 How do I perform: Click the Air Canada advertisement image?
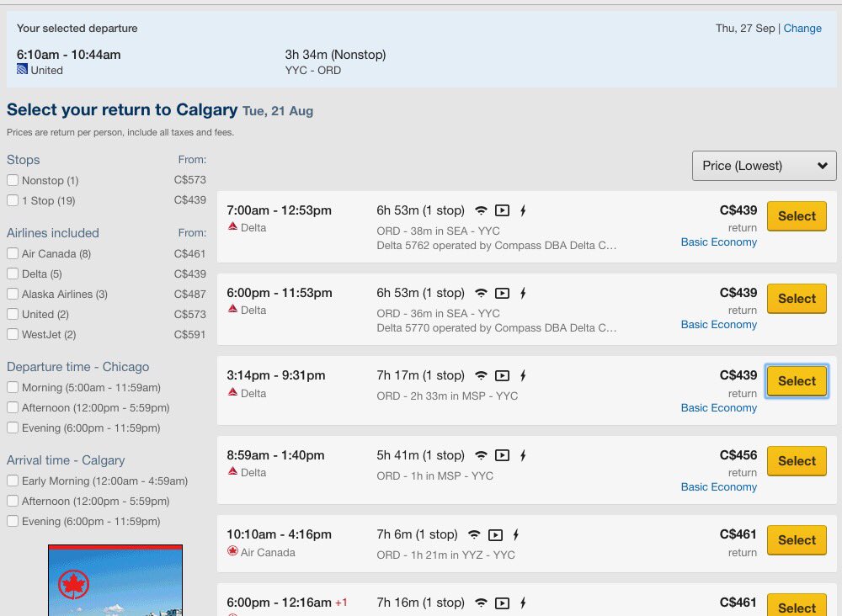115,580
